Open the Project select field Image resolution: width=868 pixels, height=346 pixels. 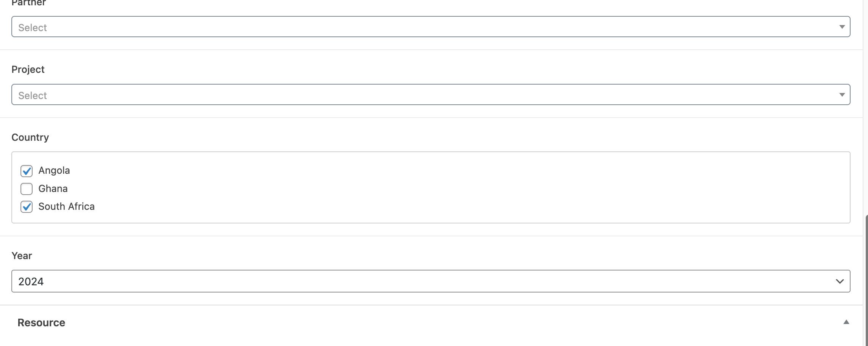click(417, 95)
